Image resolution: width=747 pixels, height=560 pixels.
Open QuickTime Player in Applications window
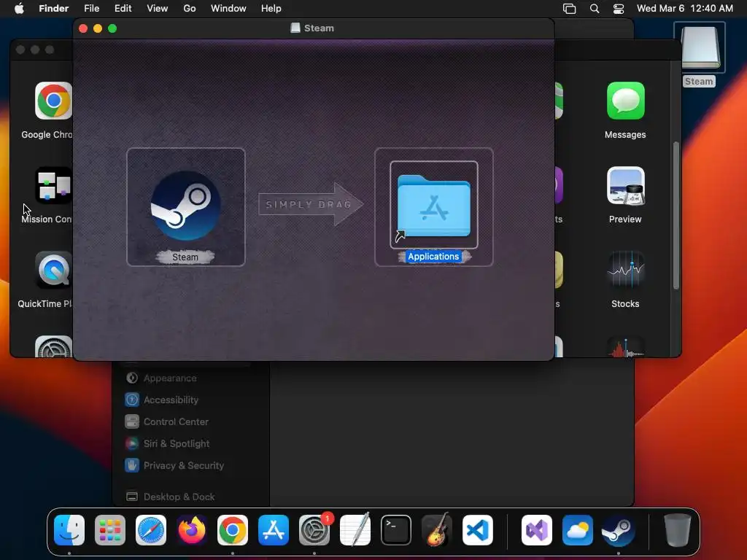tap(53, 270)
